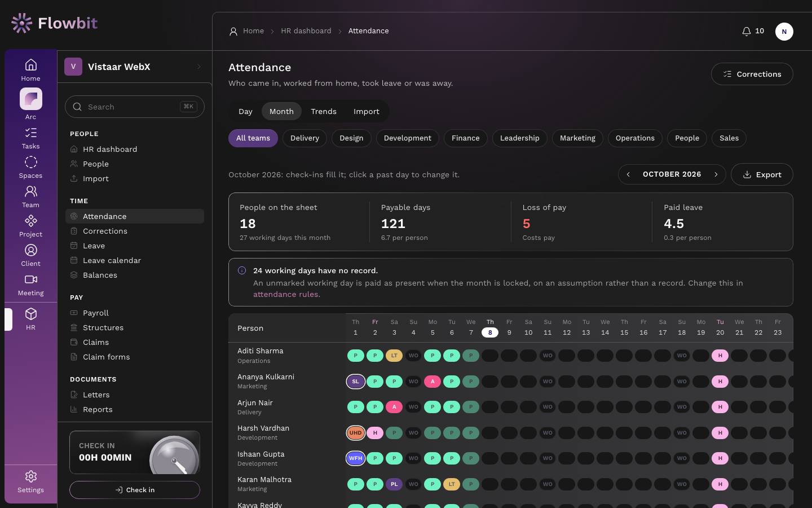Screen dimensions: 812x508
Task: Click Ananya Kulkarni's SL cell
Action: coord(356,382)
